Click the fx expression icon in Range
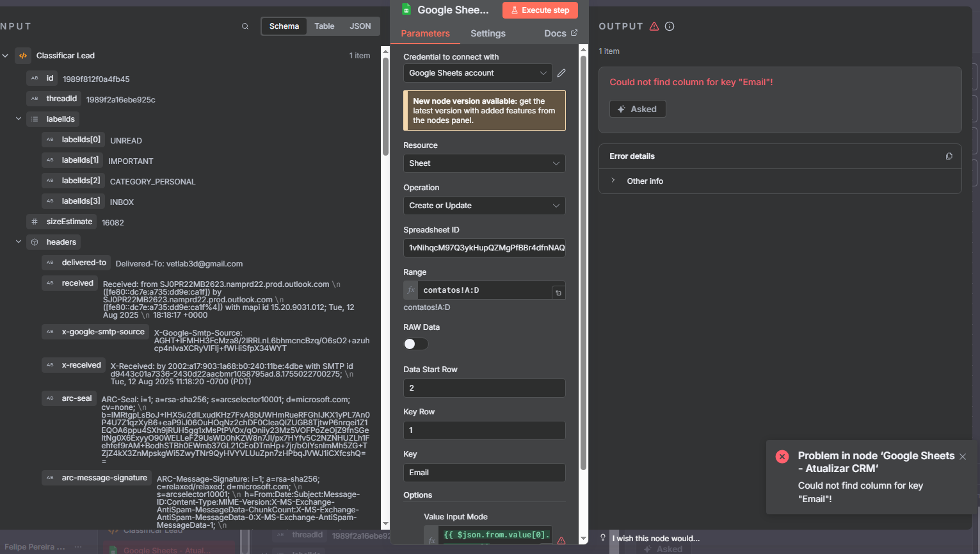The image size is (980, 554). pos(411,290)
